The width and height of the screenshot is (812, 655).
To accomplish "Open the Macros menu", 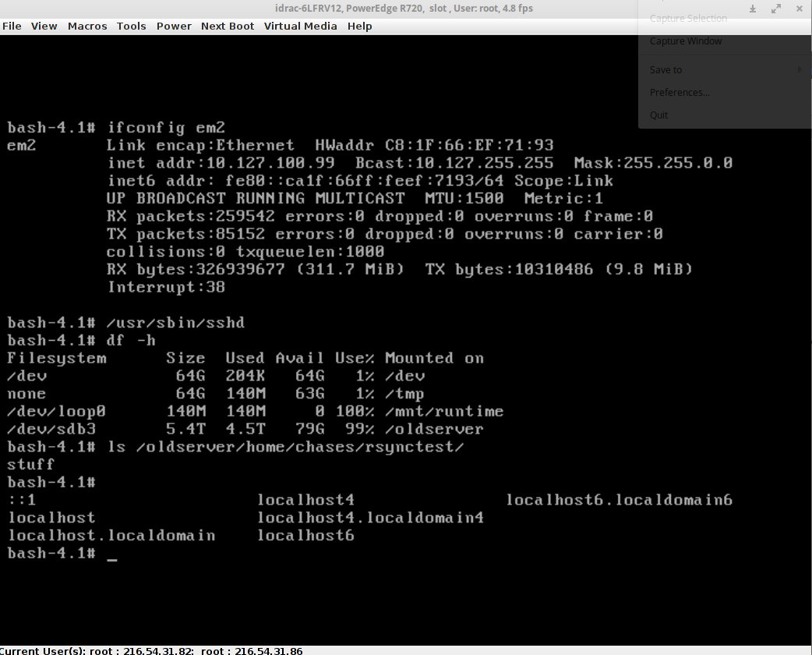I will tap(87, 26).
